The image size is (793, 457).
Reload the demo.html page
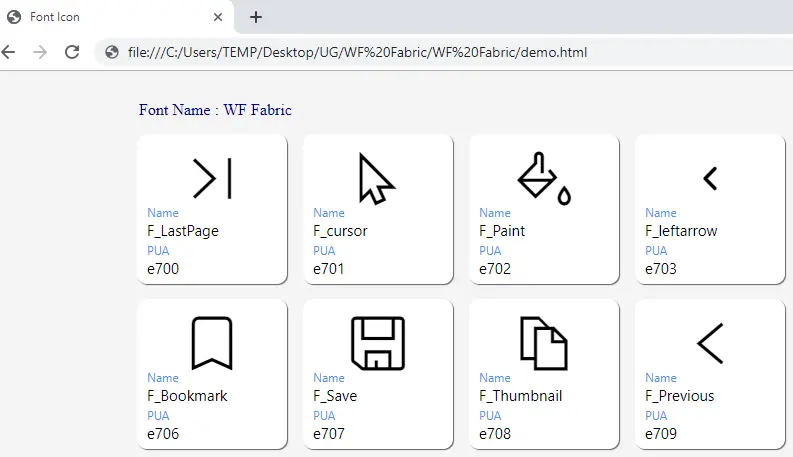pos(72,52)
